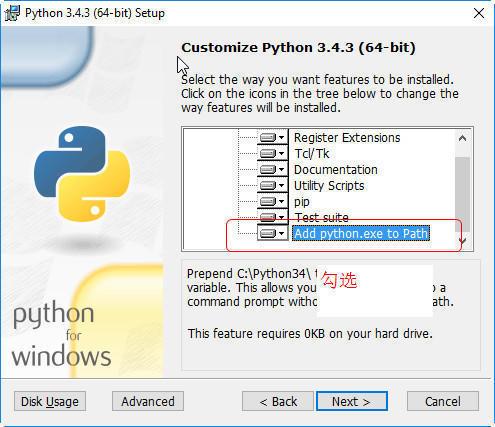Click the Test suite feature drive icon
The image size is (495, 427).
(x=272, y=217)
